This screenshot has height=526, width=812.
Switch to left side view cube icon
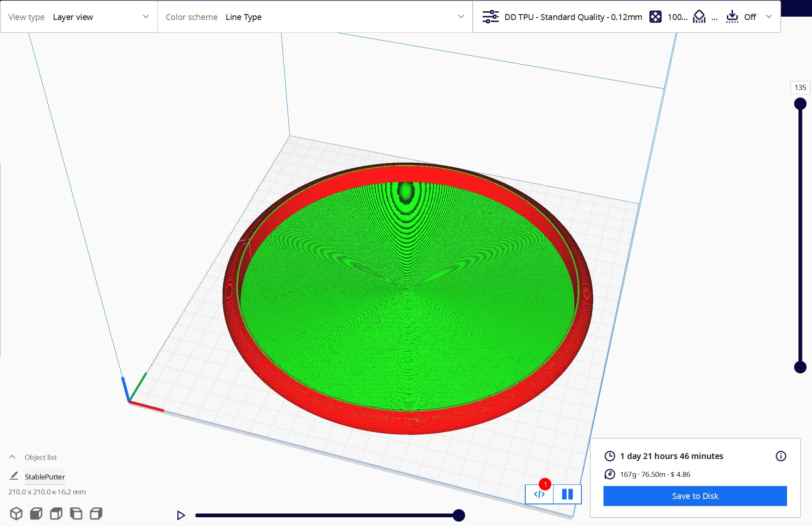pyautogui.click(x=76, y=514)
